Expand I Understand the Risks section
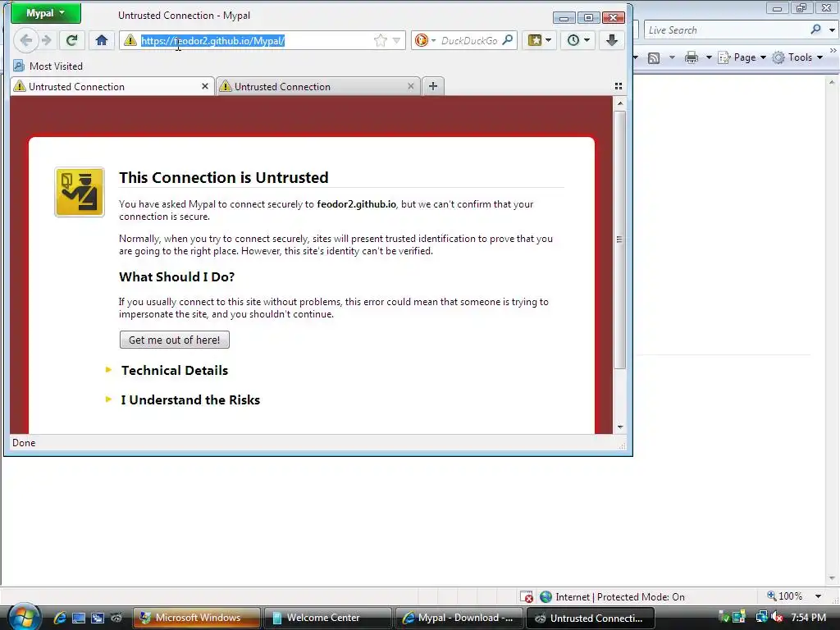840x630 pixels. tap(190, 399)
